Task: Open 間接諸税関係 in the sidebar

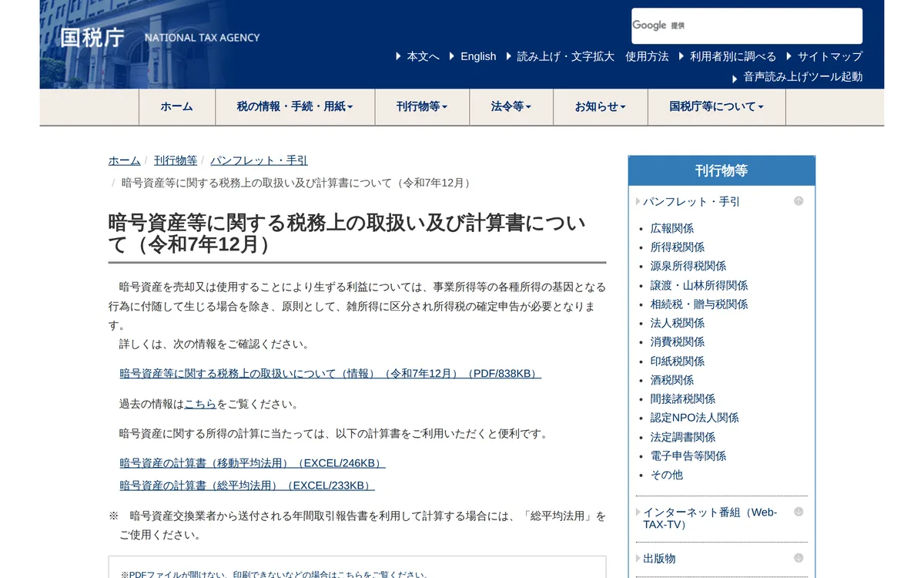Action: 683,399
